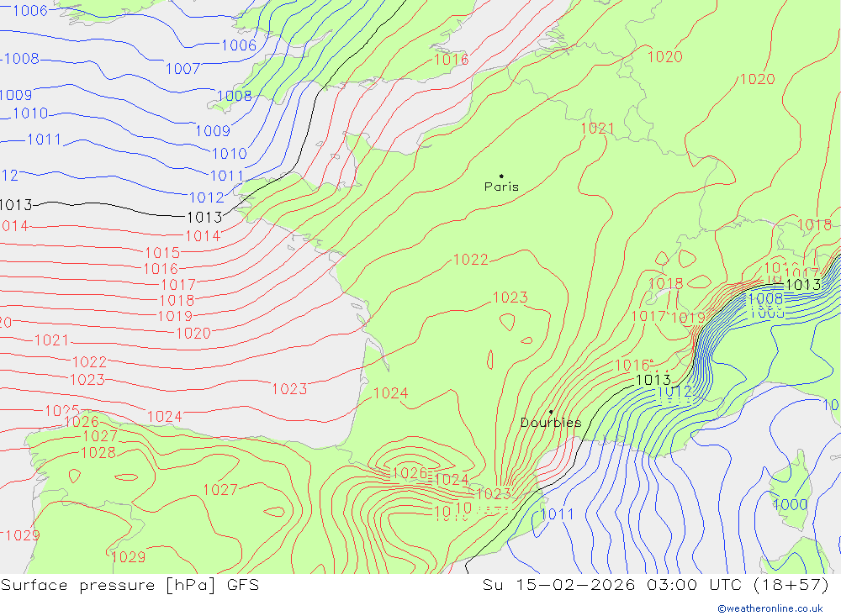This screenshot has height=616, width=841.
Task: Click the 'Su 15-02-2026 03:00 UTC (18+57)' timestamp
Action: [x=655, y=585]
